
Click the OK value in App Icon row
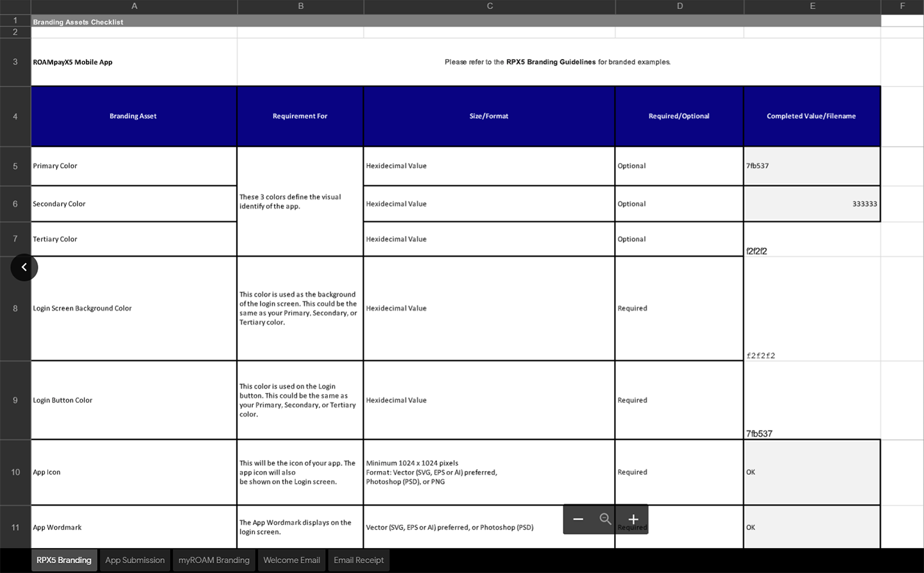pyautogui.click(x=812, y=472)
